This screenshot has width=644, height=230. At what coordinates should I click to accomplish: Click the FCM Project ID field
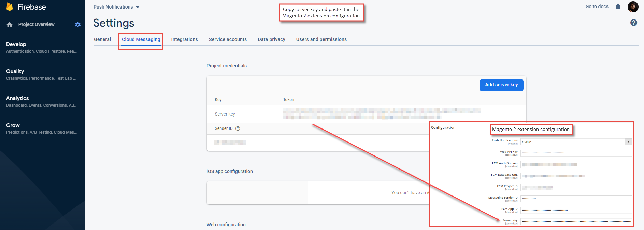tap(576, 187)
